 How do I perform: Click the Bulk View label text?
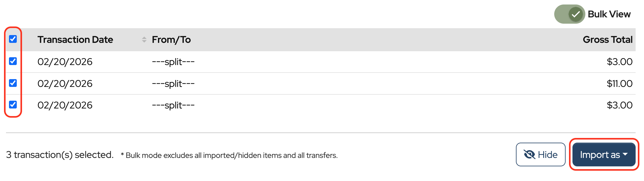[x=609, y=14]
